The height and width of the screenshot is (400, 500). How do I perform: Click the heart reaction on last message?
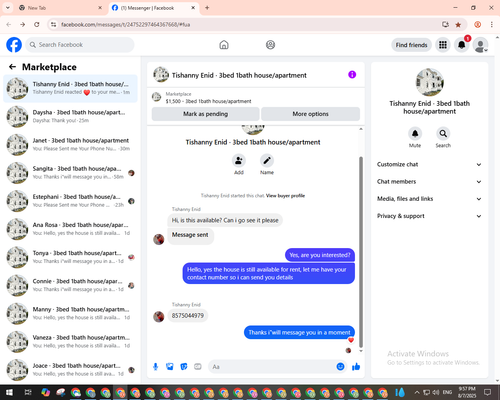click(x=351, y=340)
